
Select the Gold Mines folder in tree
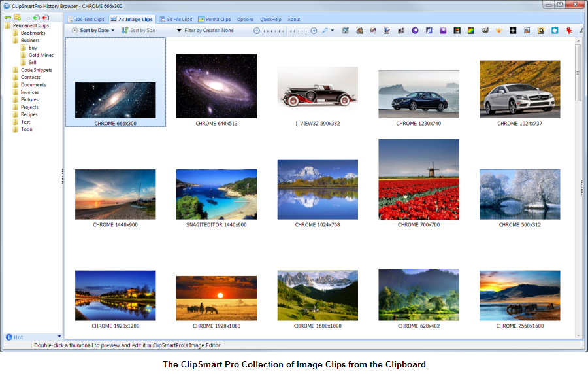41,55
